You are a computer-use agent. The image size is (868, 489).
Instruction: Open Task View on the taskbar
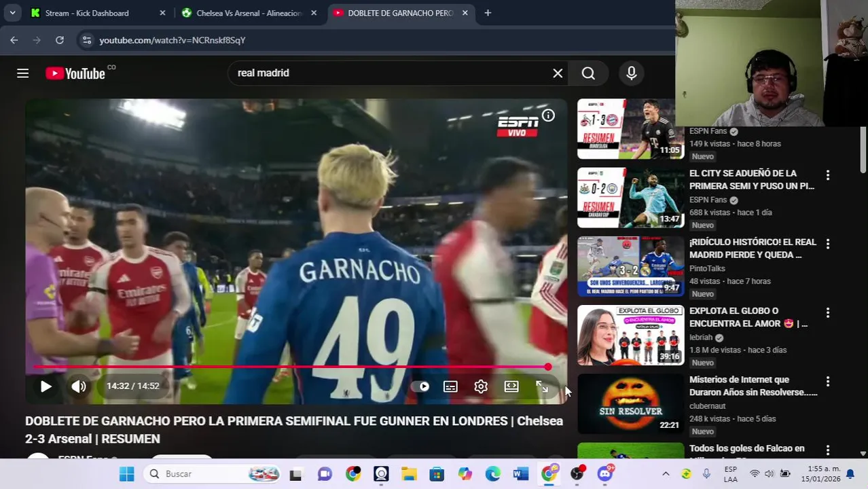295,474
